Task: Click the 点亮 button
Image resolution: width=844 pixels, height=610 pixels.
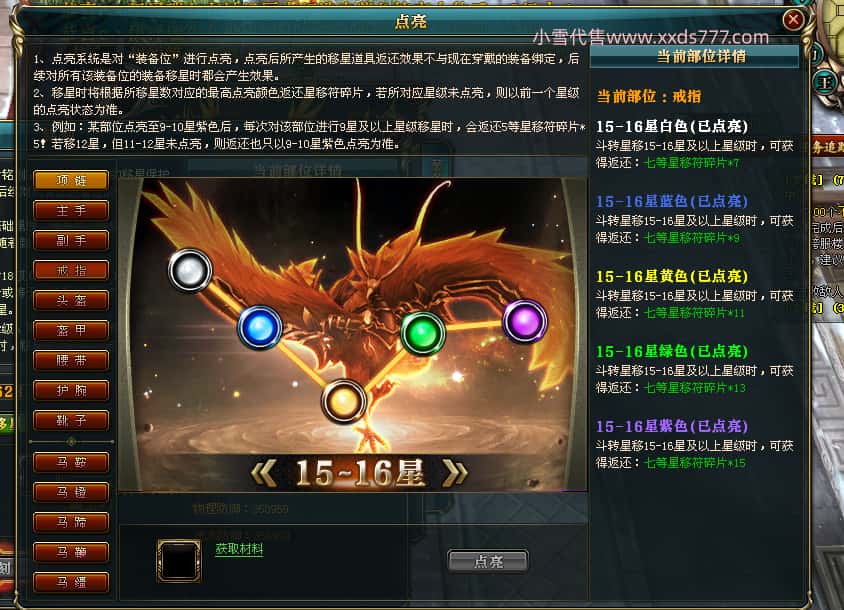Action: (x=488, y=562)
